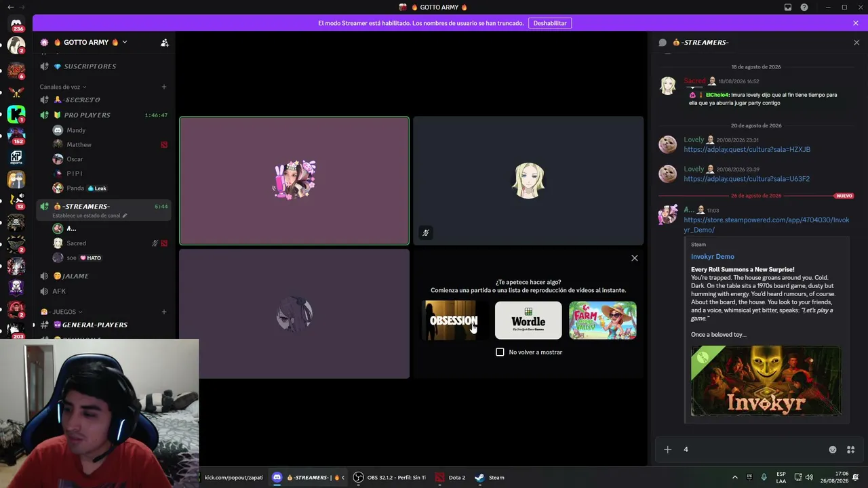This screenshot has height=488, width=868.
Task: Open the adplay.quest link ending HZXJB
Action: tap(747, 149)
